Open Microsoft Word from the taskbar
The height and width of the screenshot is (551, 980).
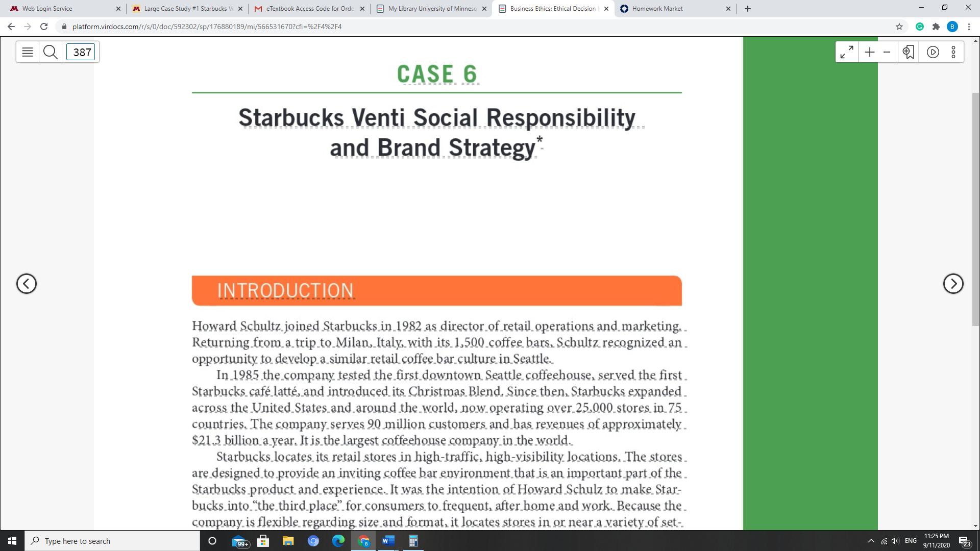tap(388, 541)
